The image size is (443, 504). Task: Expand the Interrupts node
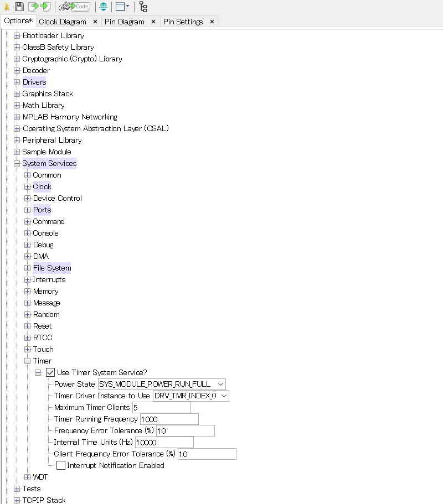click(x=27, y=279)
